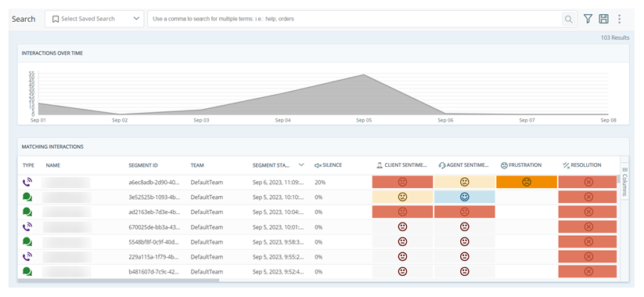Click neutral client sentiment face for 670025de
This screenshot has width=644, height=297.
402,226
